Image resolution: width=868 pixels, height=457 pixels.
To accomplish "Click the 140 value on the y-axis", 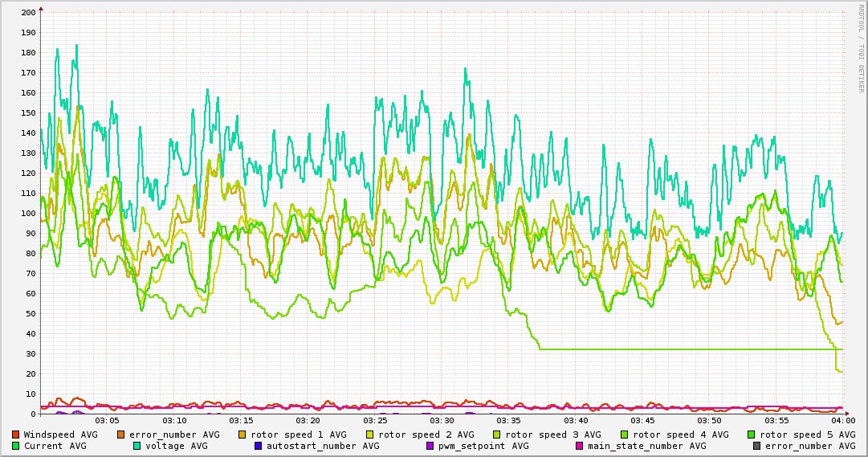I will point(28,133).
